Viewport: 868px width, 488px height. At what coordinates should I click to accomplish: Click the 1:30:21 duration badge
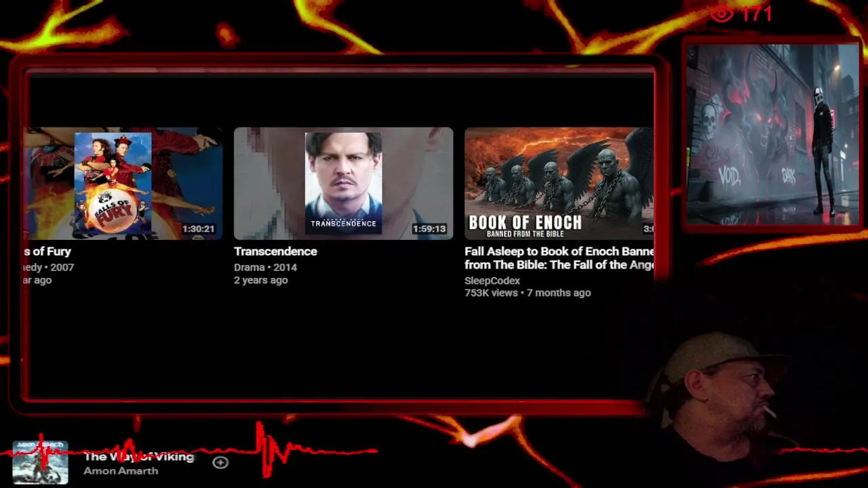click(198, 229)
